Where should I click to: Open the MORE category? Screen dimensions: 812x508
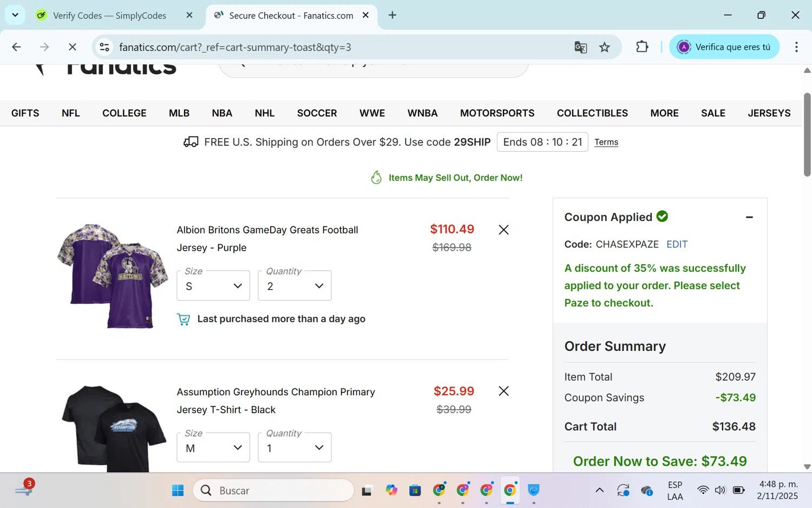point(665,113)
